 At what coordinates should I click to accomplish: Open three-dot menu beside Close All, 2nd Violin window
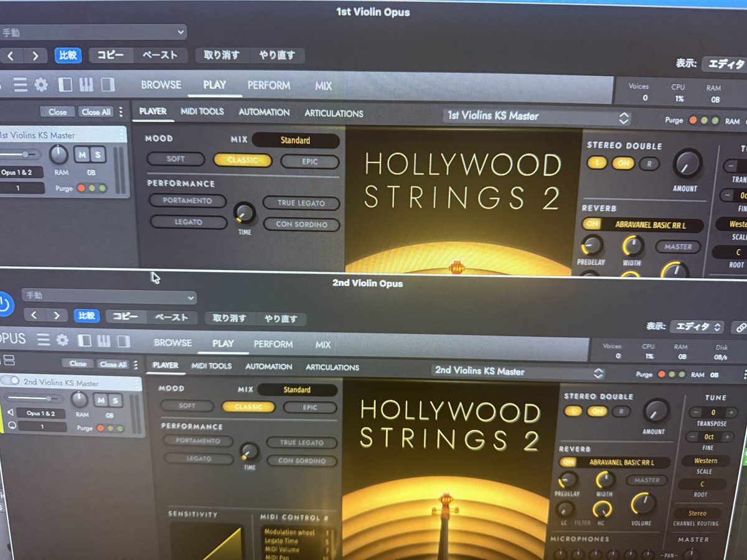[136, 364]
